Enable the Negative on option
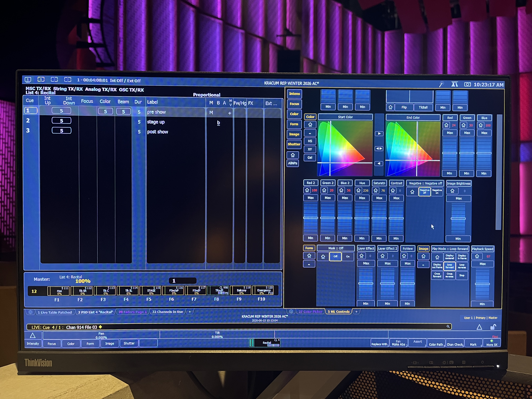The height and width of the screenshot is (399, 532). [x=437, y=191]
